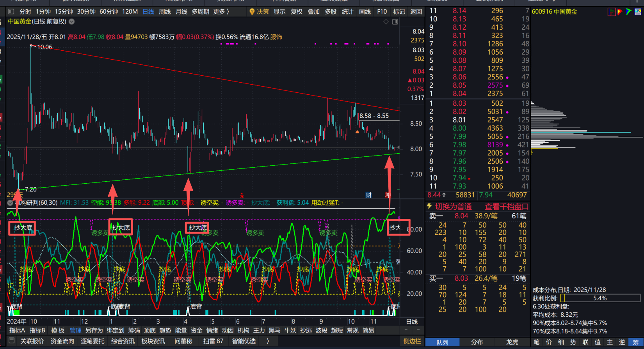Click the question mark beside 8.44
Screen dimensions: 644x349
(x=444, y=195)
